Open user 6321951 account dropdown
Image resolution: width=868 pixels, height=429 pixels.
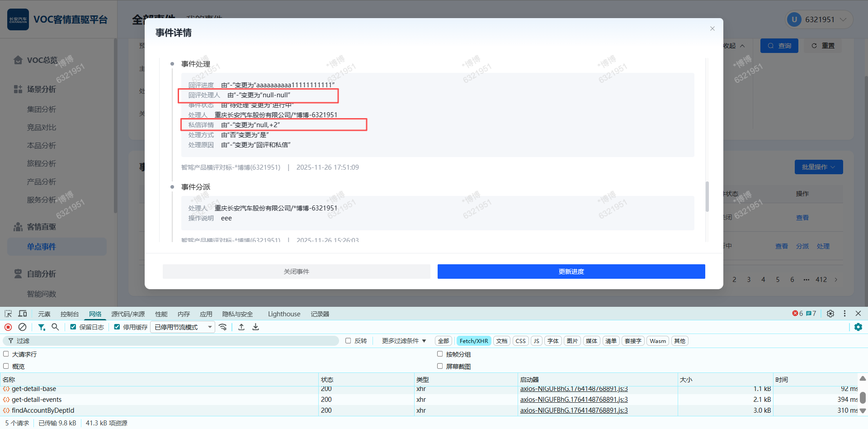[x=819, y=19]
